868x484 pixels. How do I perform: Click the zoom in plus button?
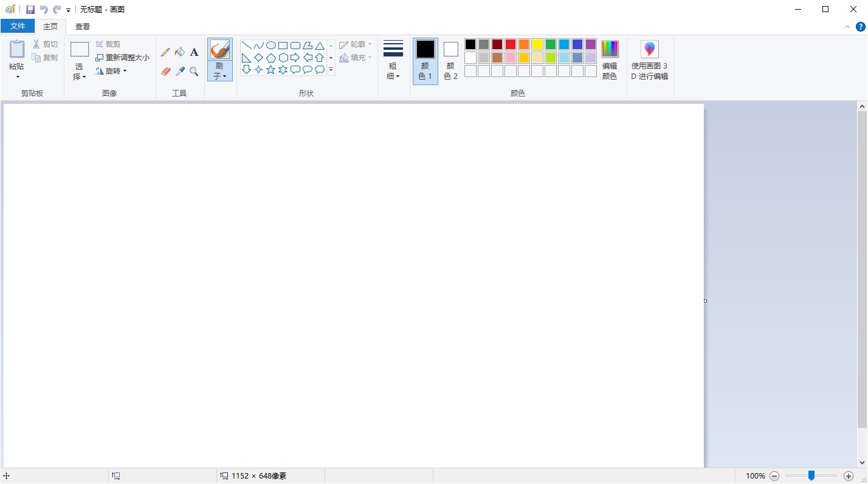pyautogui.click(x=849, y=476)
